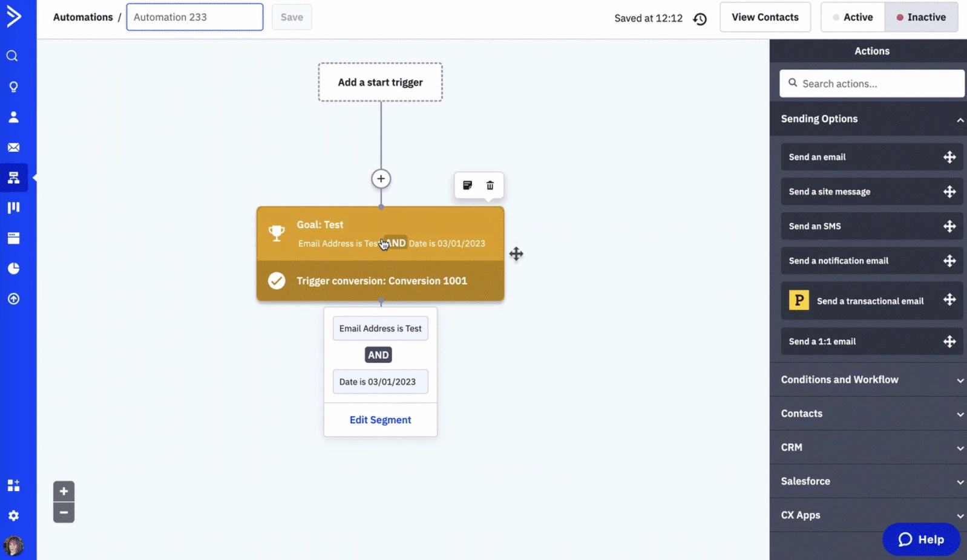Open Reports pie chart icon in sidebar
The height and width of the screenshot is (560, 967).
click(13, 269)
